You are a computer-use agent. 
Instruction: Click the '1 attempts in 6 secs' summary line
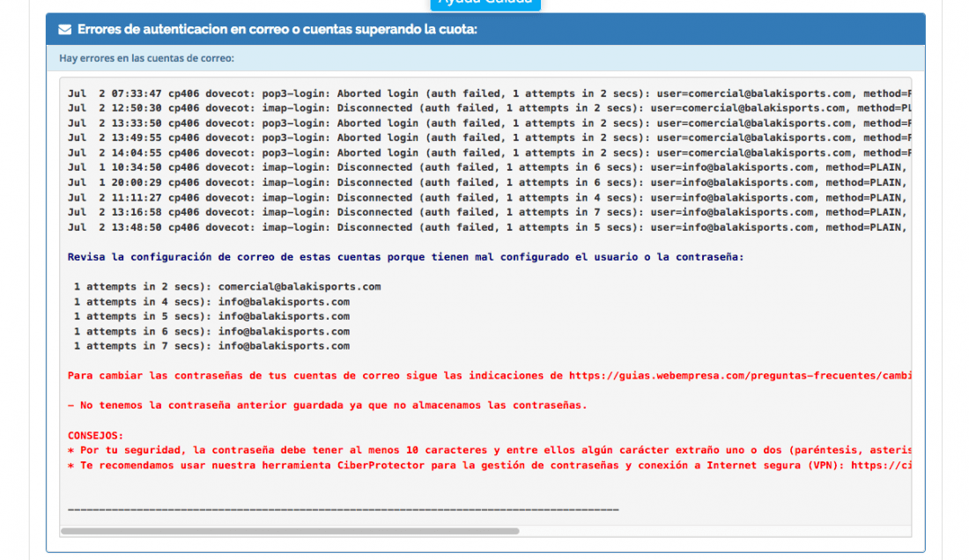click(211, 332)
